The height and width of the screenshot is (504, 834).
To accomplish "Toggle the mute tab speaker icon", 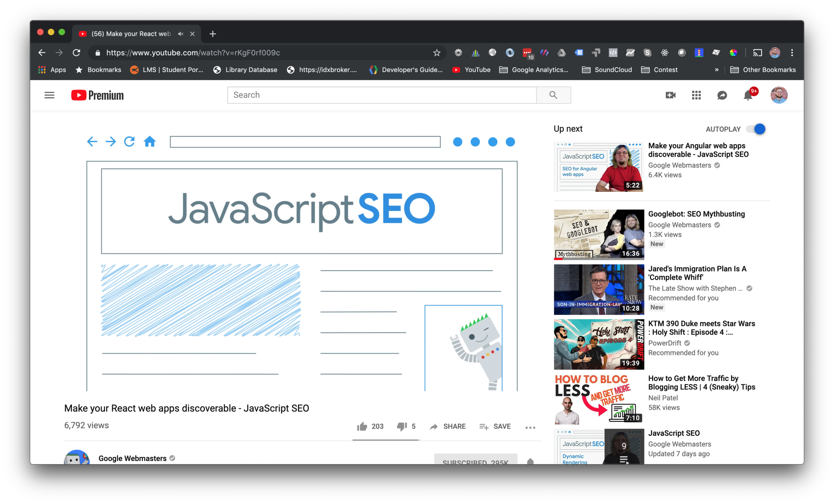I will point(181,34).
